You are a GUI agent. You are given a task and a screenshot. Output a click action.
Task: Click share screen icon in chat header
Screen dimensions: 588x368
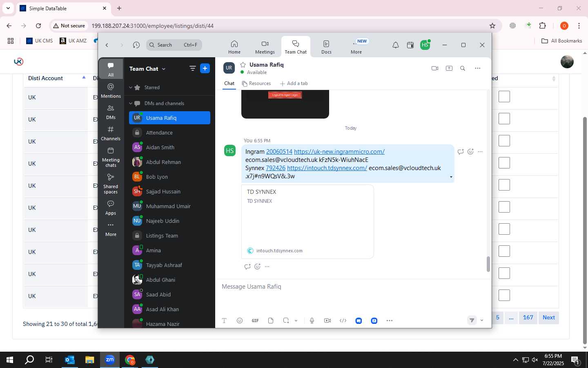[x=449, y=68]
